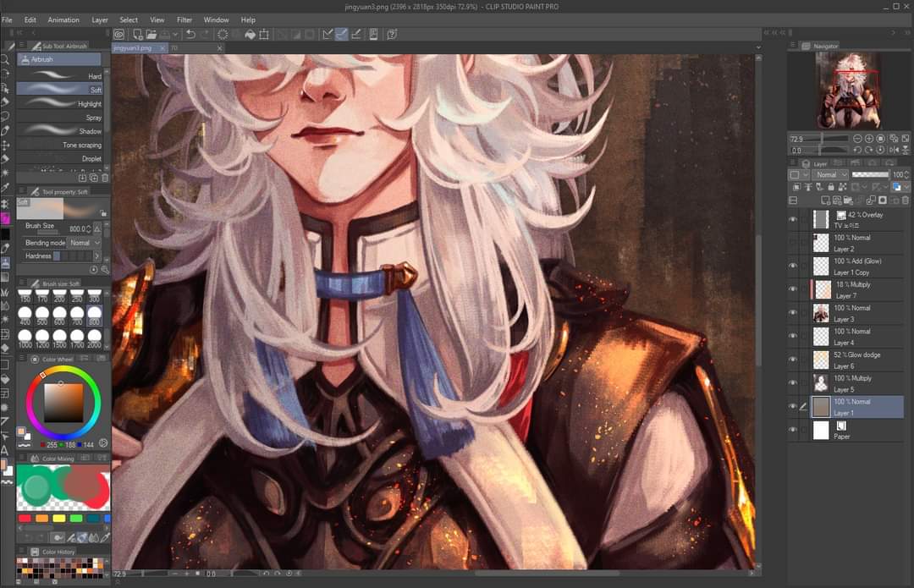Click the Delete sub tool trash icon

[x=105, y=178]
